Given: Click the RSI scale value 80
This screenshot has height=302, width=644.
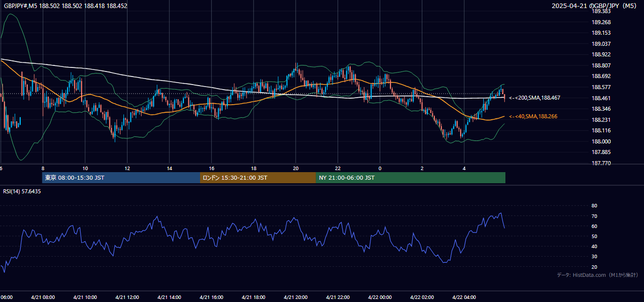Looking at the screenshot, I should [x=594, y=206].
